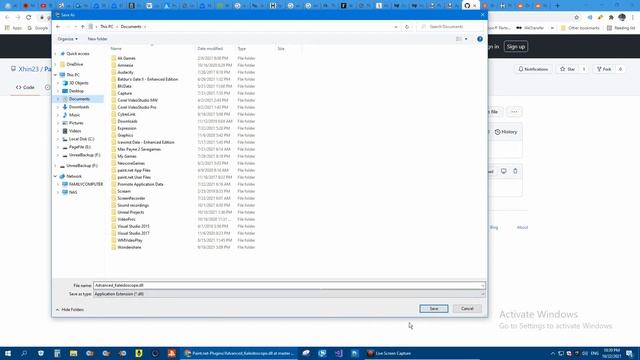Open Other bookmarks folder in browser
640x360 pixels.
tap(580, 28)
